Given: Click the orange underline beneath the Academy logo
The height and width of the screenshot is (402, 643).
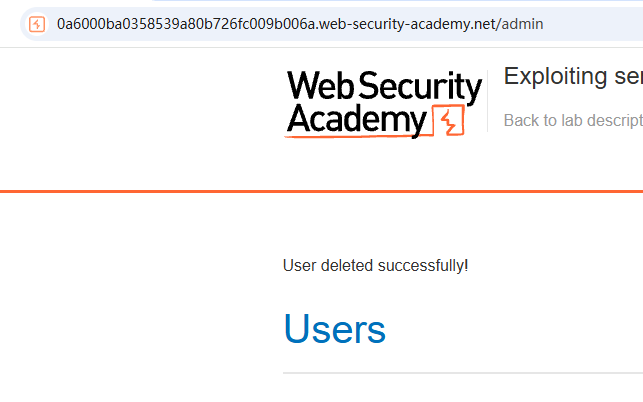Looking at the screenshot, I should coord(359,136).
